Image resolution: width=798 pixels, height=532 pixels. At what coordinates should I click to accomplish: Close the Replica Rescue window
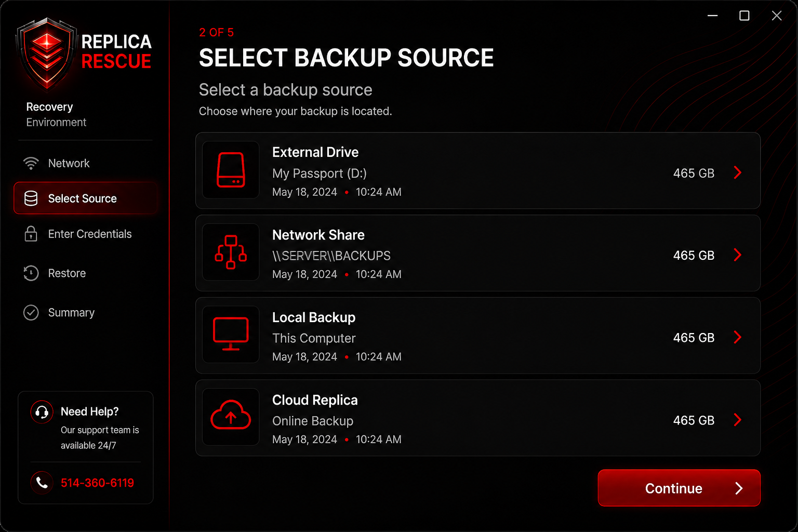point(777,16)
